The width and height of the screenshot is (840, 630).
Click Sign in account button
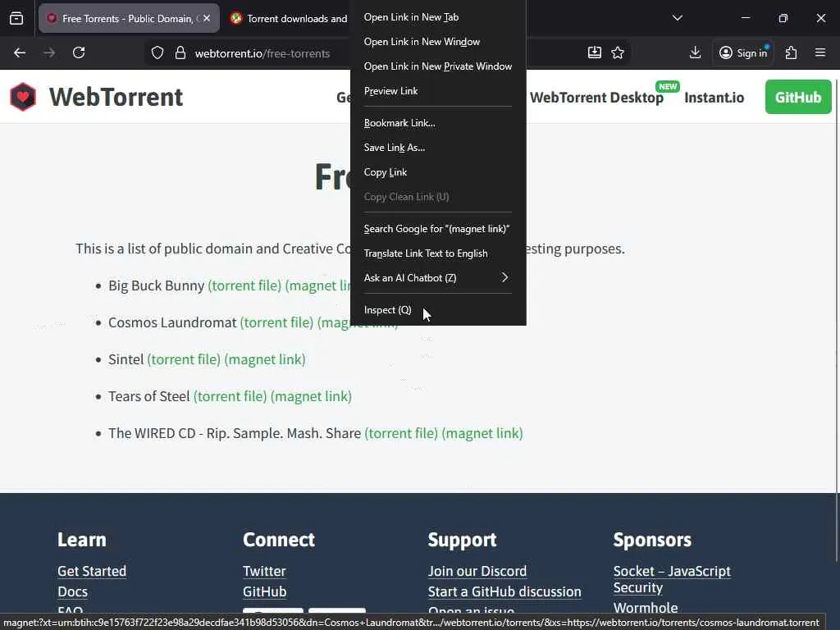coord(743,52)
